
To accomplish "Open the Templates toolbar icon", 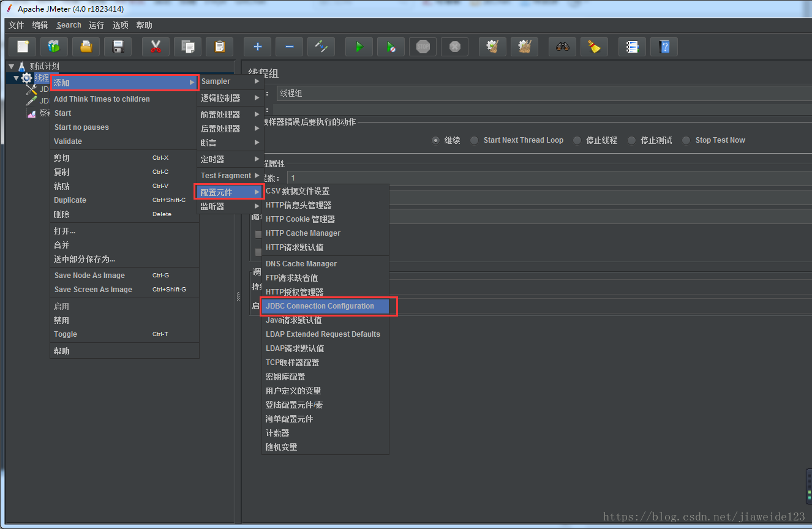I will pyautogui.click(x=54, y=47).
